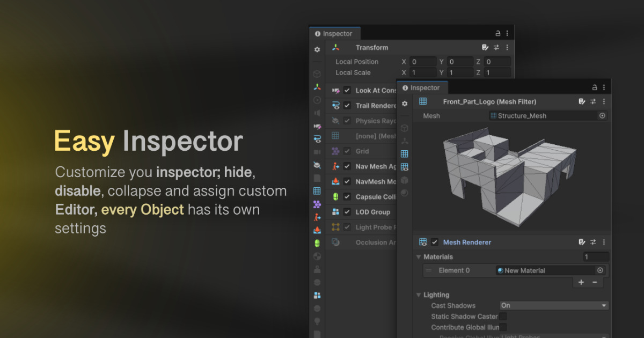This screenshot has height=338, width=644.
Task: Uncheck the Look At Constraint checkbox
Action: (346, 91)
